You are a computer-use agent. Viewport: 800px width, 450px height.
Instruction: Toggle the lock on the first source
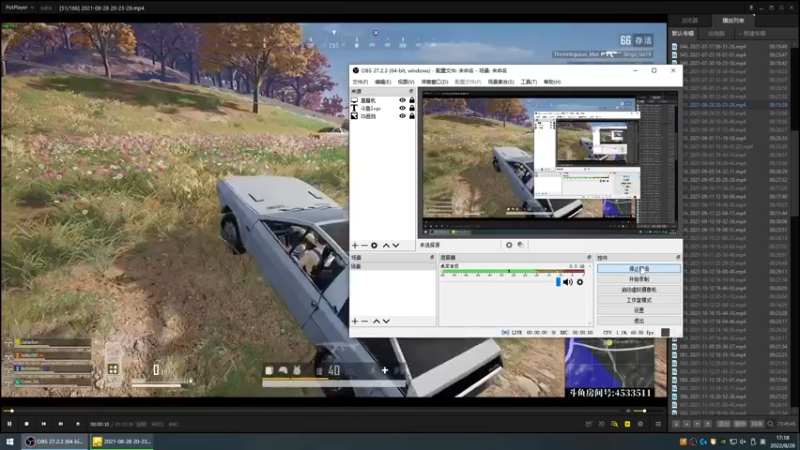coord(412,101)
